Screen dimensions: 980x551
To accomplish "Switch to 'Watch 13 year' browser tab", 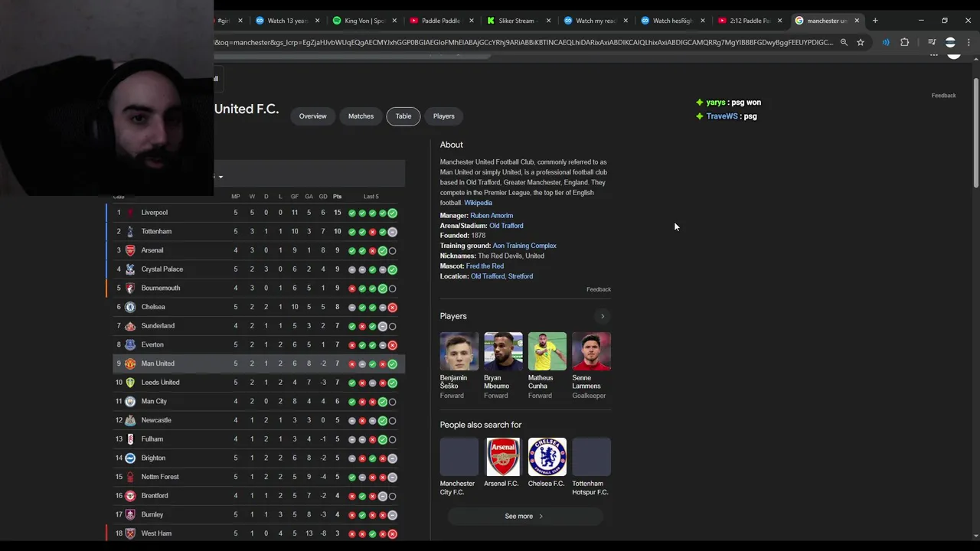I will 287,21.
